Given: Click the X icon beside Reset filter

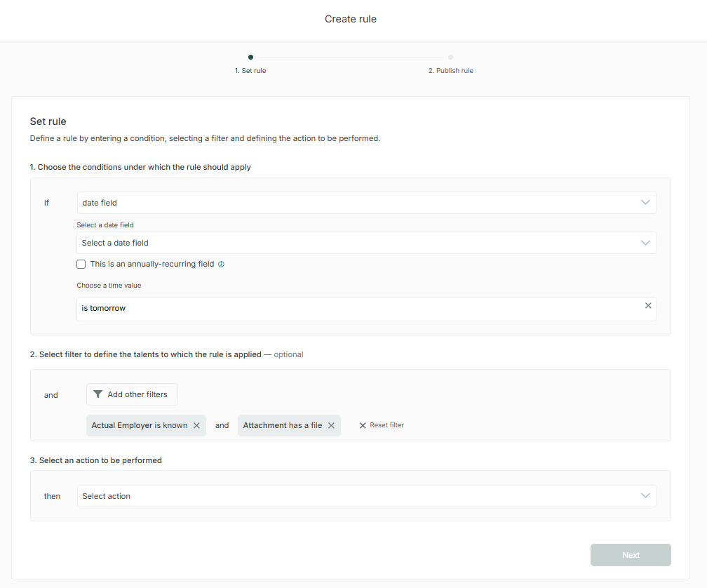Looking at the screenshot, I should (363, 425).
